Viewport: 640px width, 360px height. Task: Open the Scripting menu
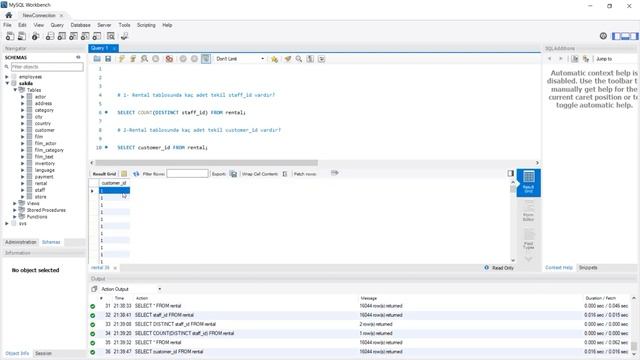146,25
